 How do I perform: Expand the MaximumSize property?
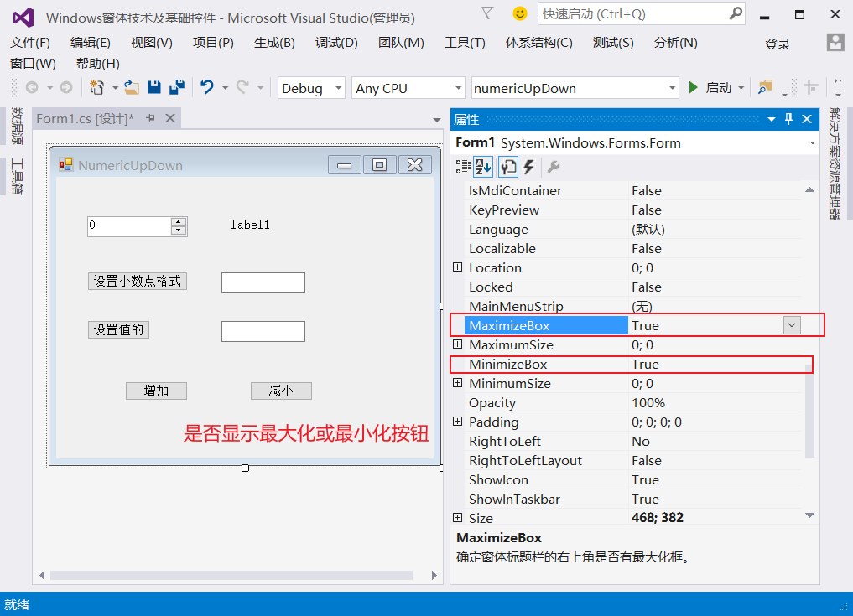click(457, 344)
